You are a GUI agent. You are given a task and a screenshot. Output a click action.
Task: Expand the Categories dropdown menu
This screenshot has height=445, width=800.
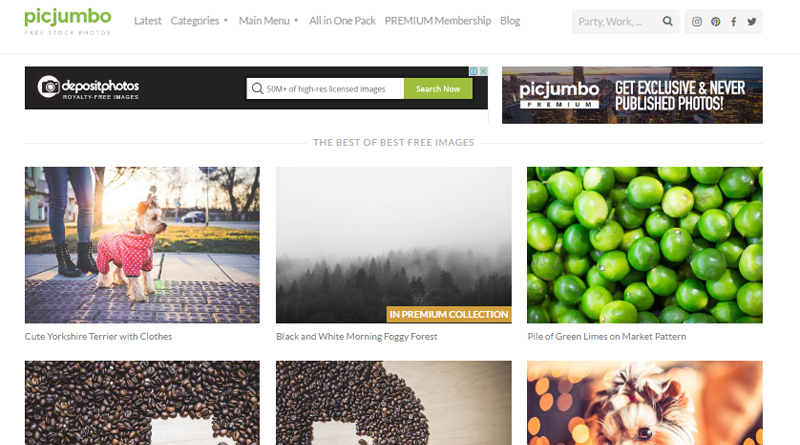point(199,21)
